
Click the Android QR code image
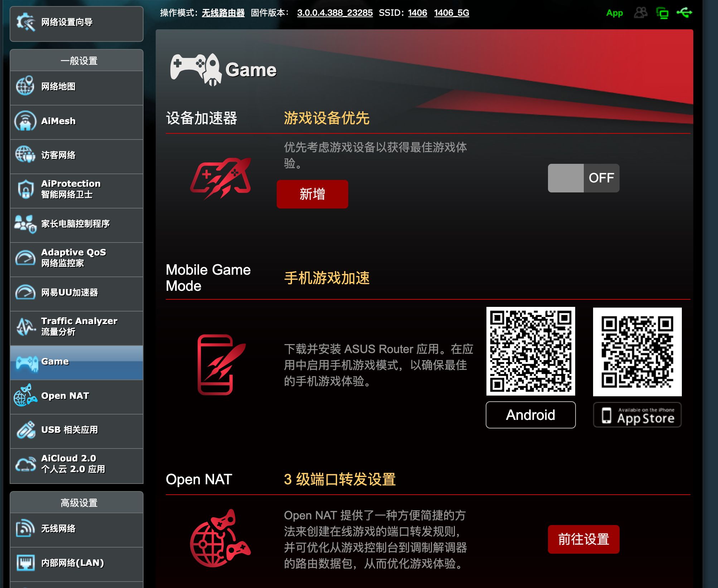pyautogui.click(x=530, y=351)
